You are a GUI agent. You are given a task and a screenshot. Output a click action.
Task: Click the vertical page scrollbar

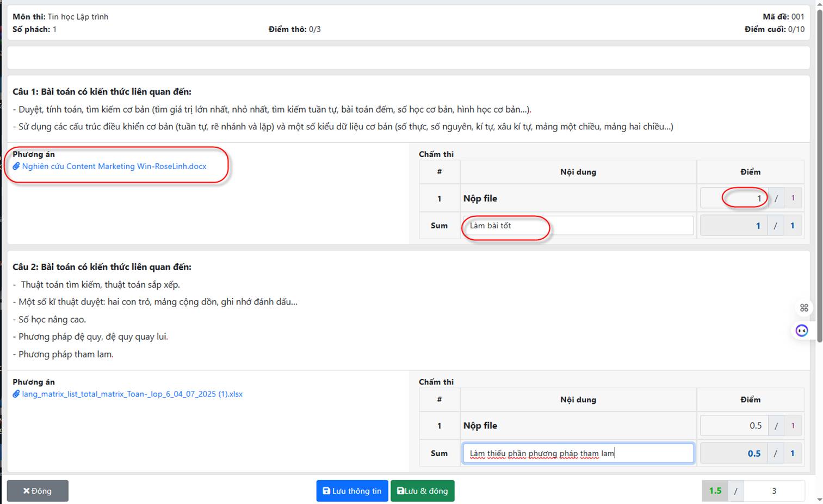pyautogui.click(x=819, y=177)
